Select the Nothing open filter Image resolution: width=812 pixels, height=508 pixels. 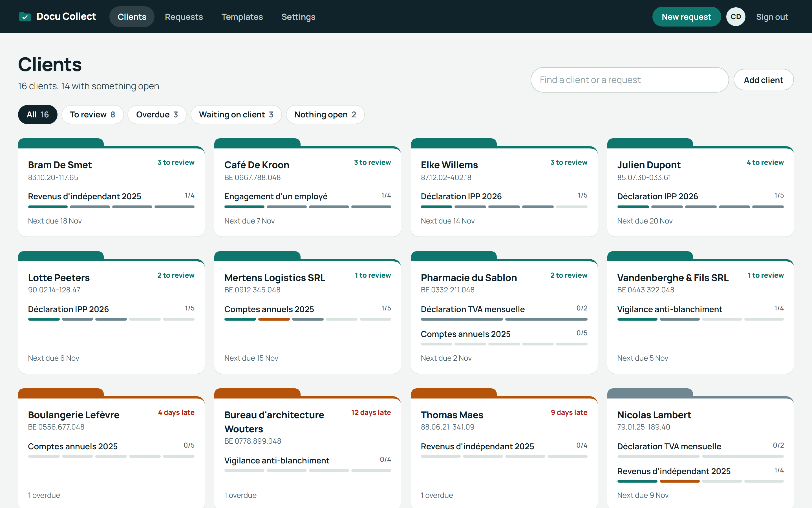325,115
